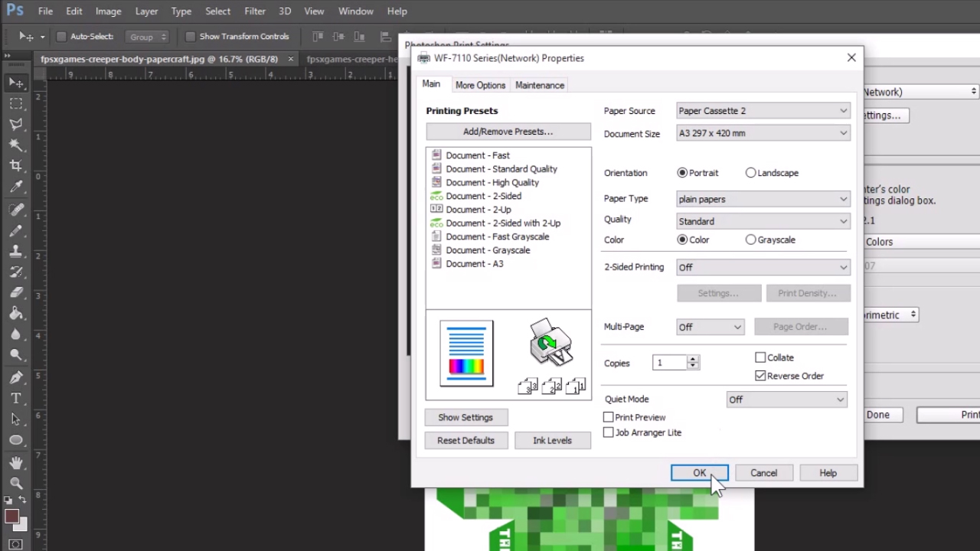Select the Horizontal Type tool
The image size is (980, 551).
[16, 398]
